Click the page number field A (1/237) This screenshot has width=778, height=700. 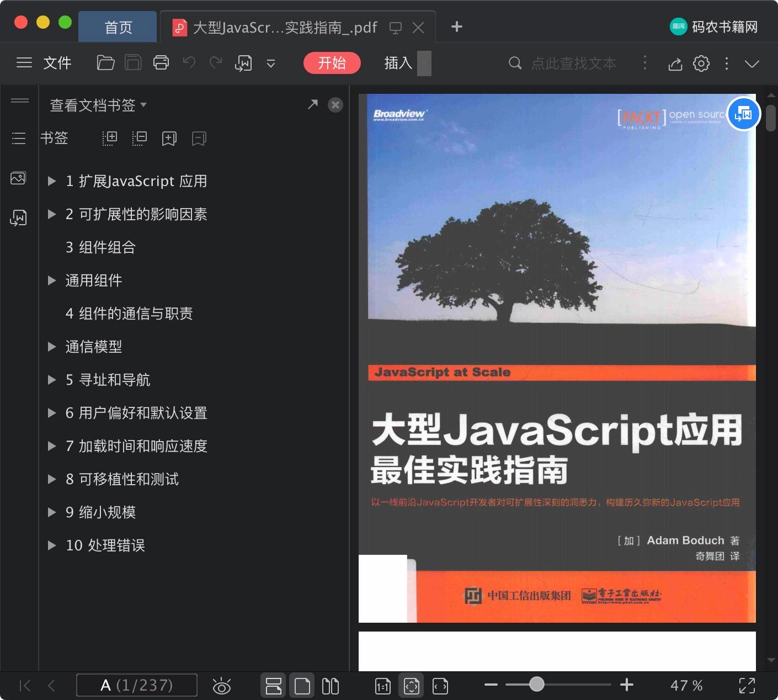(x=137, y=685)
